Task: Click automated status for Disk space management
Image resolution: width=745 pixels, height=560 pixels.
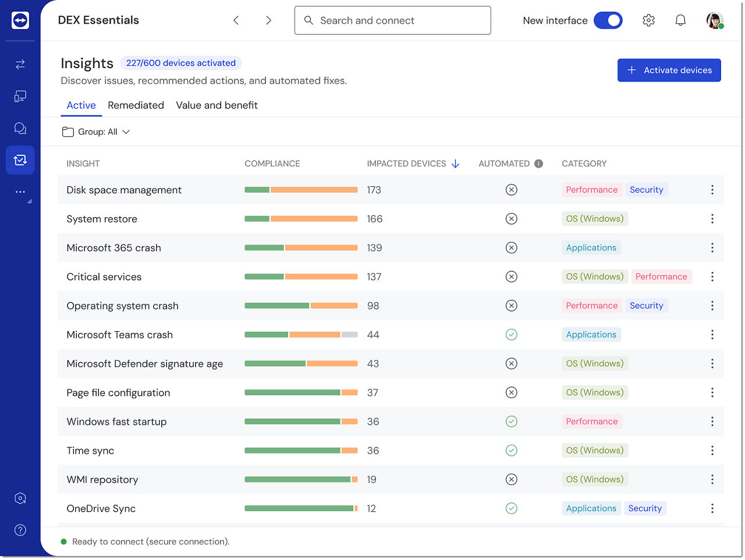Action: (x=511, y=190)
